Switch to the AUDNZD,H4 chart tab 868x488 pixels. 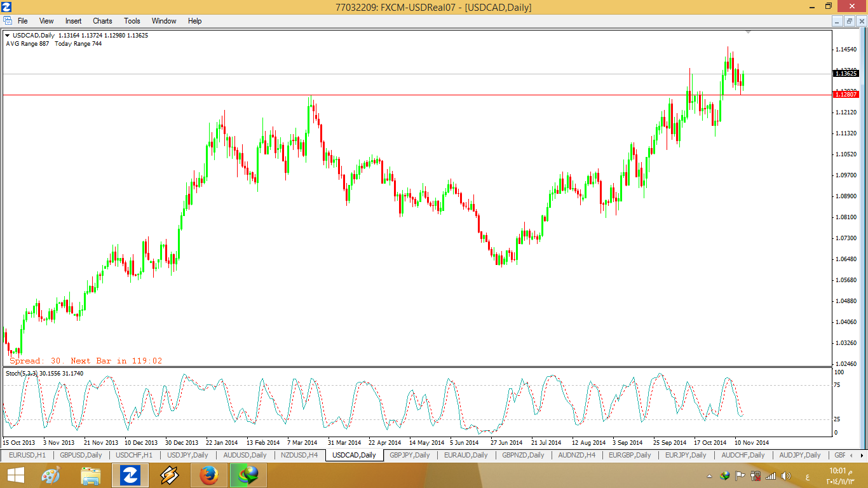[x=577, y=455]
